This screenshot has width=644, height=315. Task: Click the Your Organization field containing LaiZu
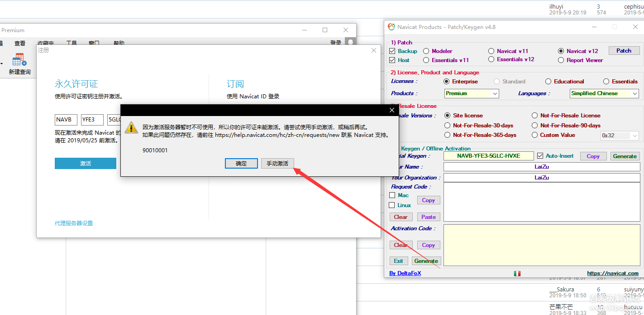(542, 178)
